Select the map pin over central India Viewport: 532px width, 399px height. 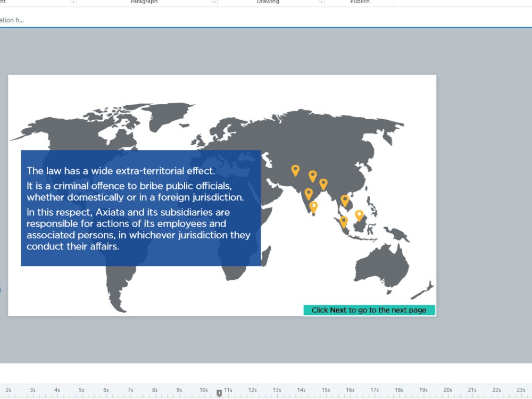click(309, 194)
